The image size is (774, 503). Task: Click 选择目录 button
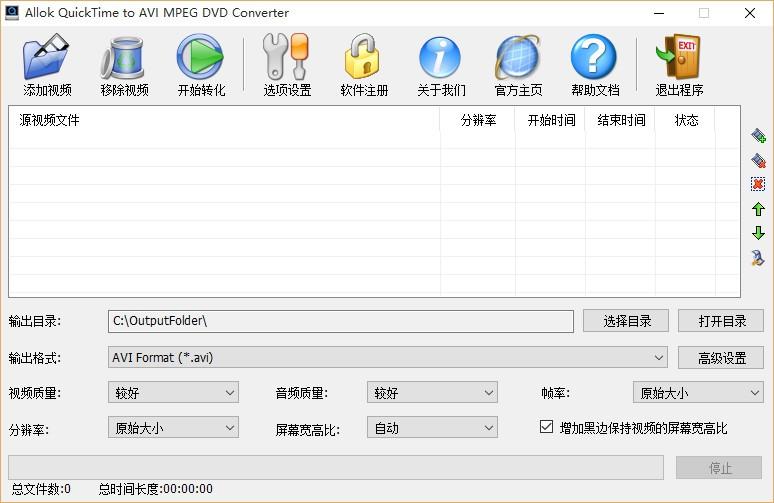point(626,321)
